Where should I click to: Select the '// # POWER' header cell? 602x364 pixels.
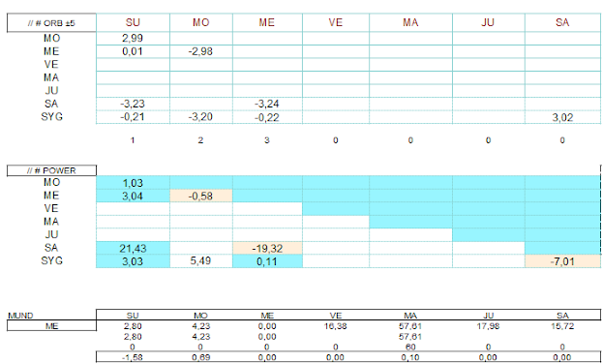pos(51,170)
